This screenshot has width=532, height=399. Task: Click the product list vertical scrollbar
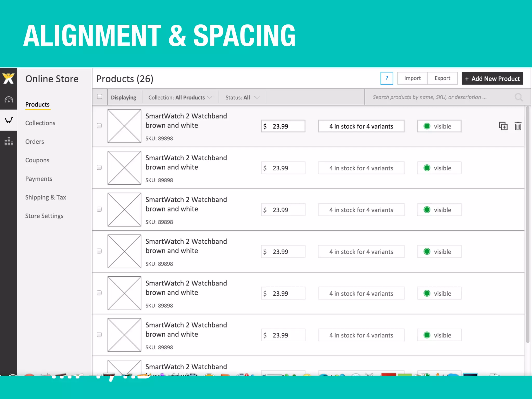528,225
